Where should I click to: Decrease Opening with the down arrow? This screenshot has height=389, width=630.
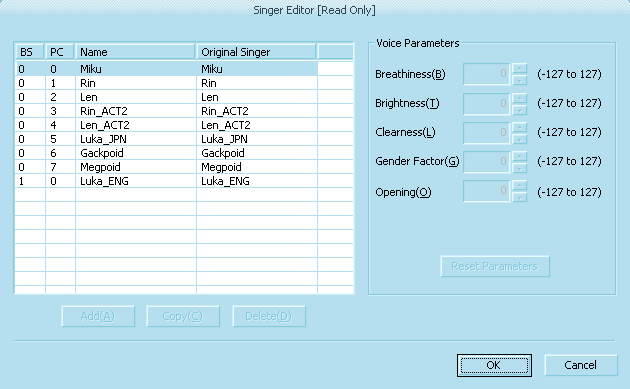pyautogui.click(x=520, y=197)
